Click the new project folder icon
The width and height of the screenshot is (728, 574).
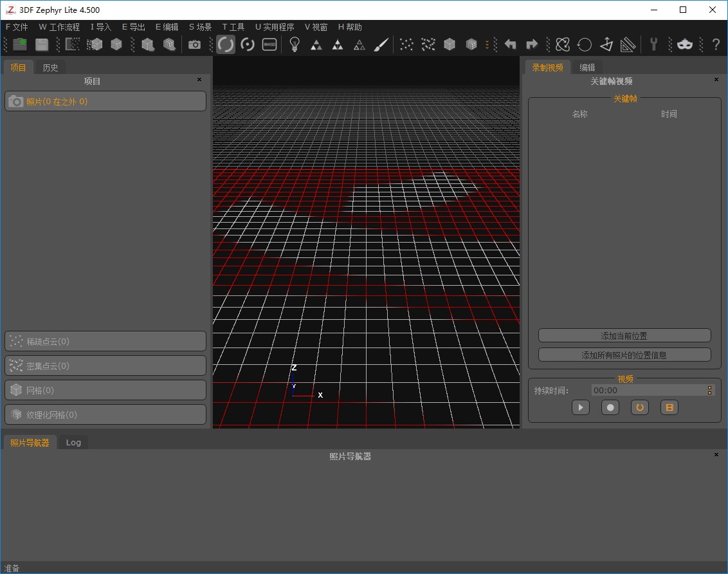[x=20, y=44]
